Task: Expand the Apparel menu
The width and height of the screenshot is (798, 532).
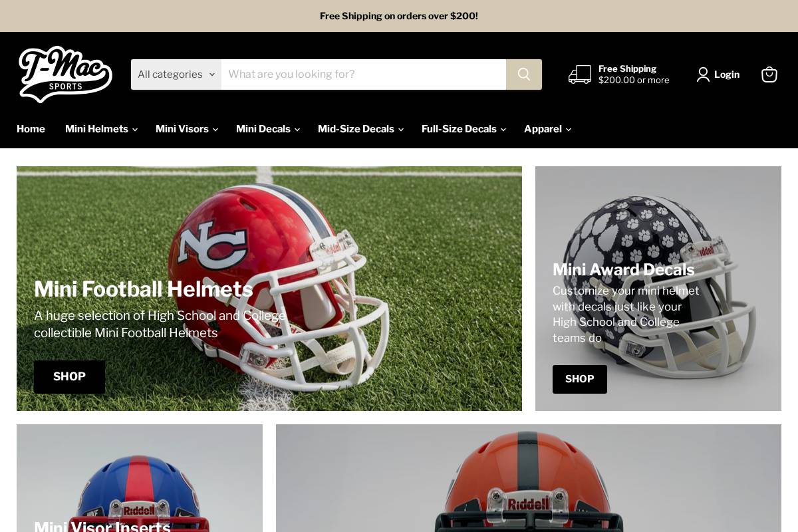Action: (547, 129)
